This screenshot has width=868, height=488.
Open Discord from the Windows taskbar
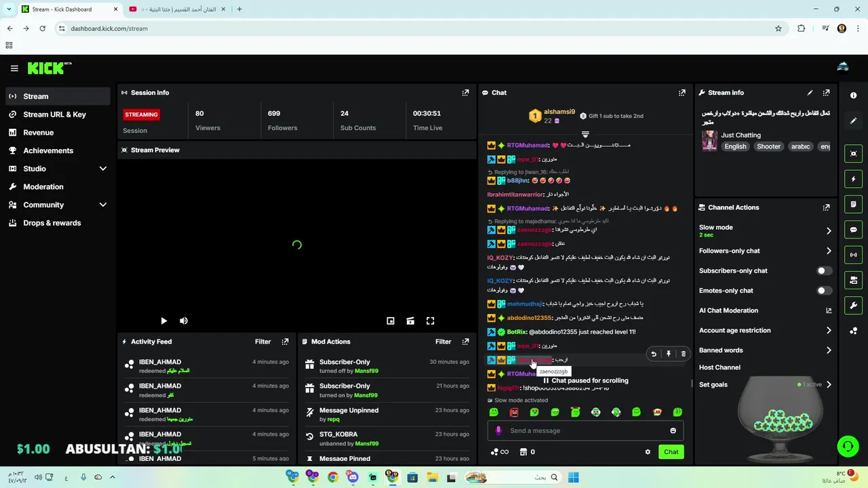353,478
